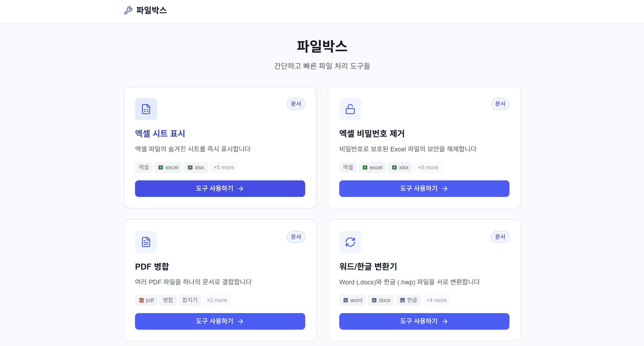Click 문서 badge on PDF 병합 card
Image resolution: width=644 pixels, height=346 pixels.
296,237
